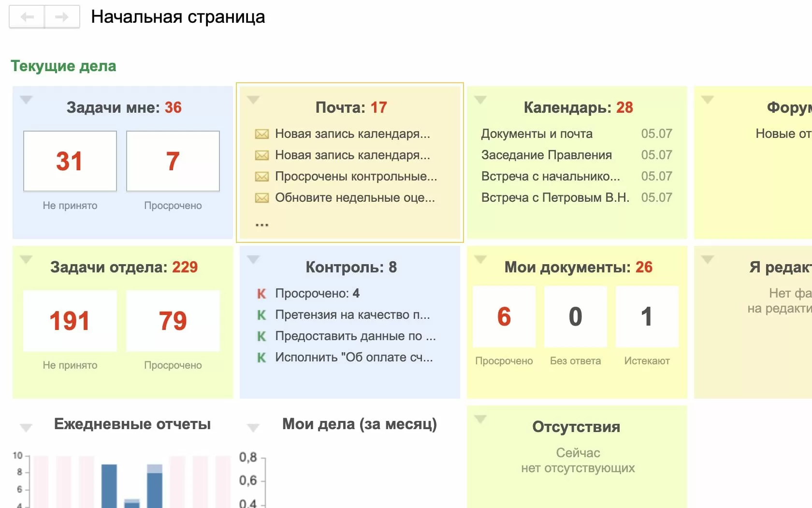812x508 pixels.
Task: Open the 'Мои дела (за месяц)' dropdown triangle
Action: (253, 428)
